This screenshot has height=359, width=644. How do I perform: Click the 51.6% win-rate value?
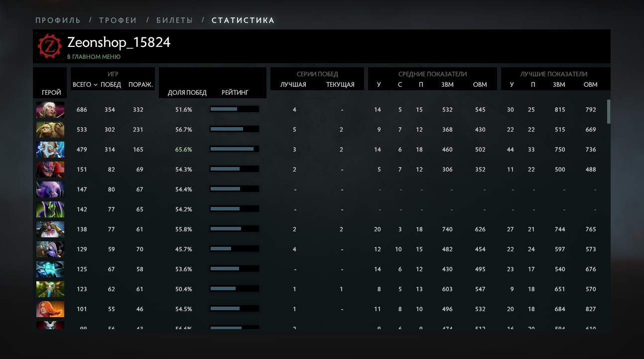pyautogui.click(x=183, y=110)
